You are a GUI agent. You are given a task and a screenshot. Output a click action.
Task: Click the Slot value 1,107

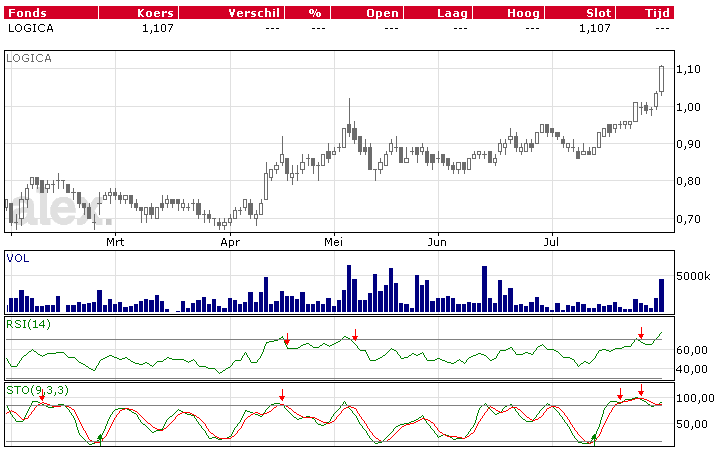[x=594, y=28]
